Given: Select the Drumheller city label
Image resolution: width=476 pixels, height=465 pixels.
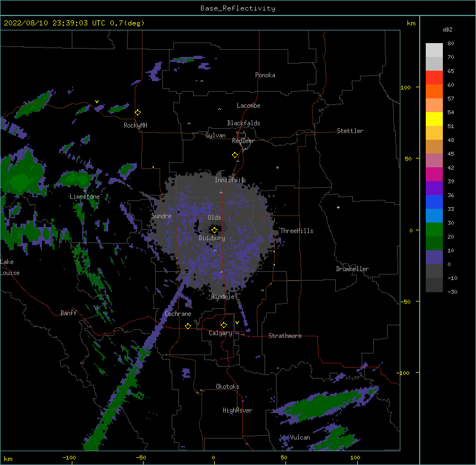Looking at the screenshot, I should click(x=352, y=269).
